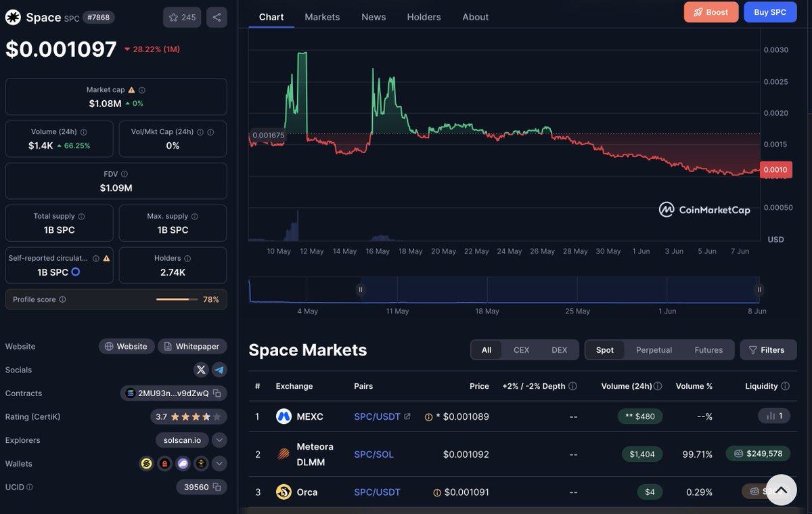Click the first yellow wallet icon
Image resolution: width=812 pixels, height=514 pixels.
click(x=146, y=464)
